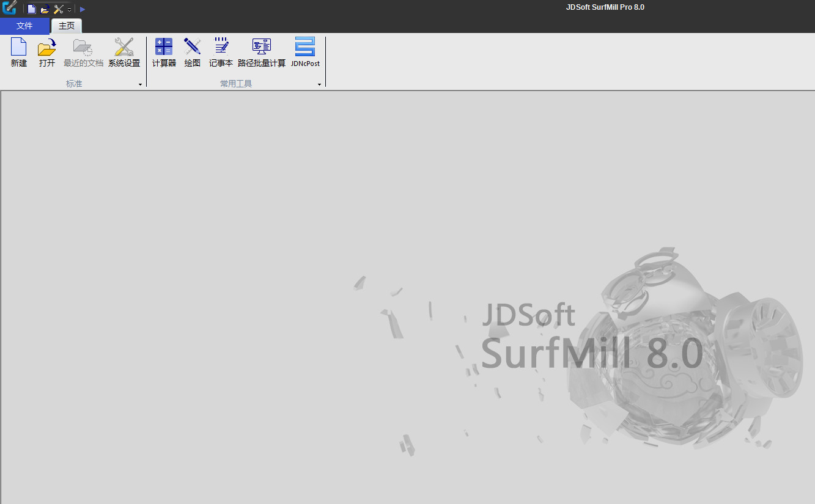Open the 记事本 notepad tool

pyautogui.click(x=221, y=52)
